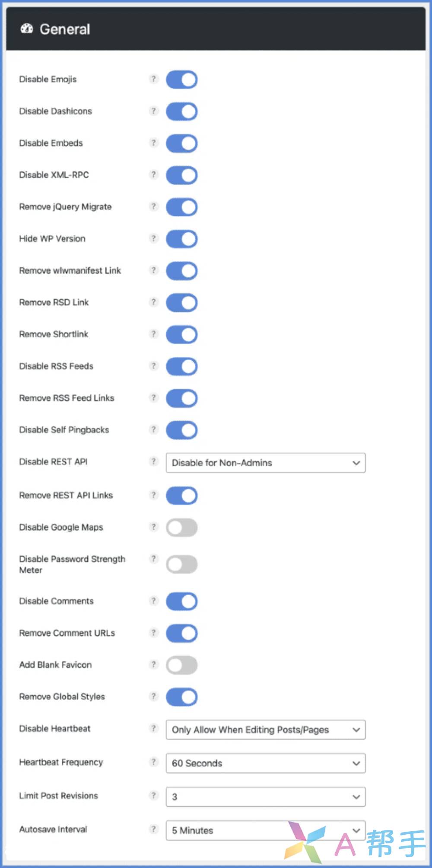Open the Limit Post Revisions dropdown

pyautogui.click(x=265, y=797)
